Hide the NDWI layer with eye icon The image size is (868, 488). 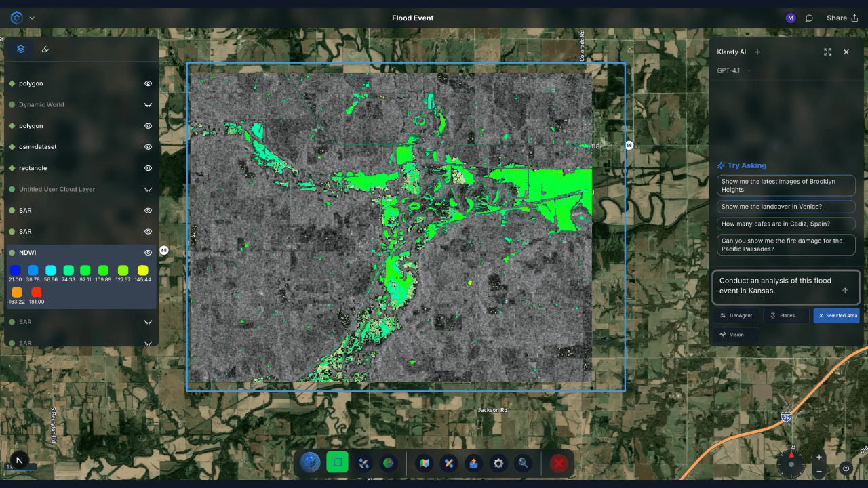point(148,253)
